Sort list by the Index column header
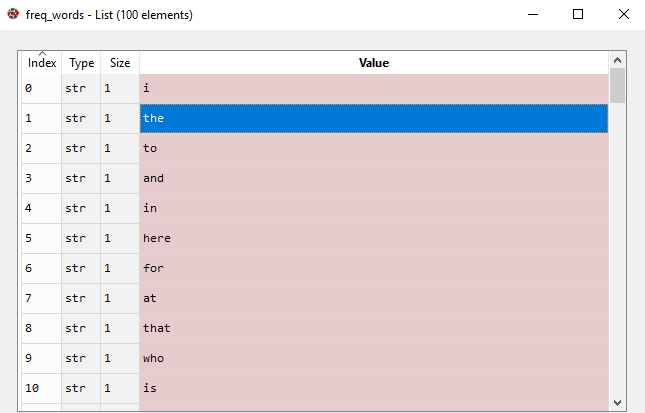645x413 pixels. pyautogui.click(x=42, y=63)
